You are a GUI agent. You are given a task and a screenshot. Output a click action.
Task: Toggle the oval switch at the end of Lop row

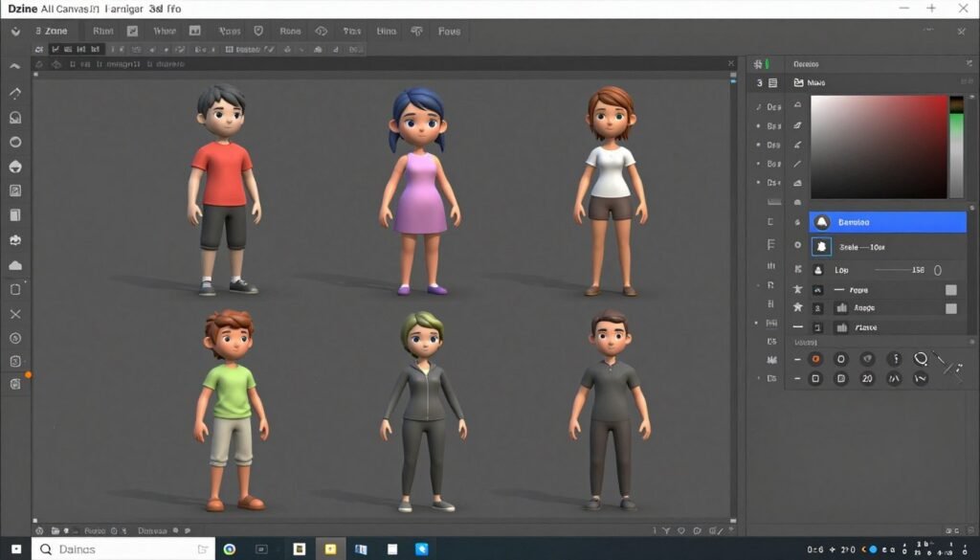click(x=938, y=270)
